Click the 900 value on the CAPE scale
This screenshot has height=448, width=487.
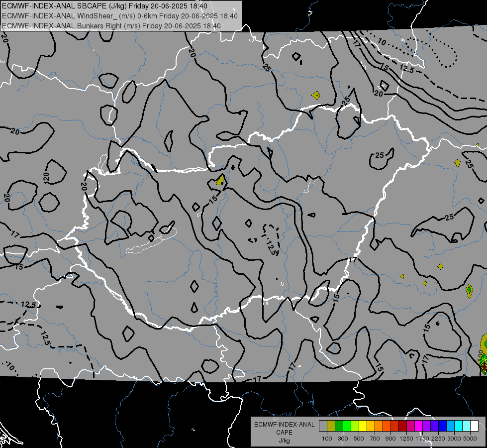tap(390, 439)
